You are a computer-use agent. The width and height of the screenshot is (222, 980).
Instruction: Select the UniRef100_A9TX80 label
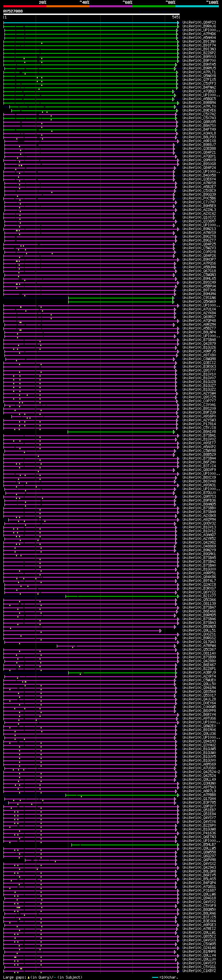pos(199,355)
